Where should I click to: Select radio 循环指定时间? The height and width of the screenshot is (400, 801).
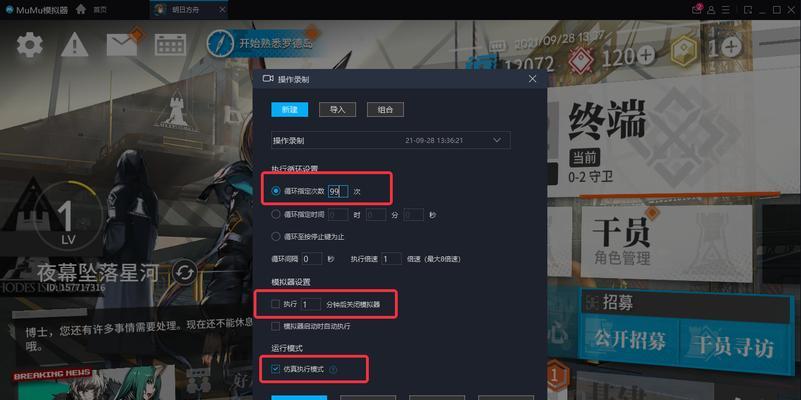coord(276,215)
